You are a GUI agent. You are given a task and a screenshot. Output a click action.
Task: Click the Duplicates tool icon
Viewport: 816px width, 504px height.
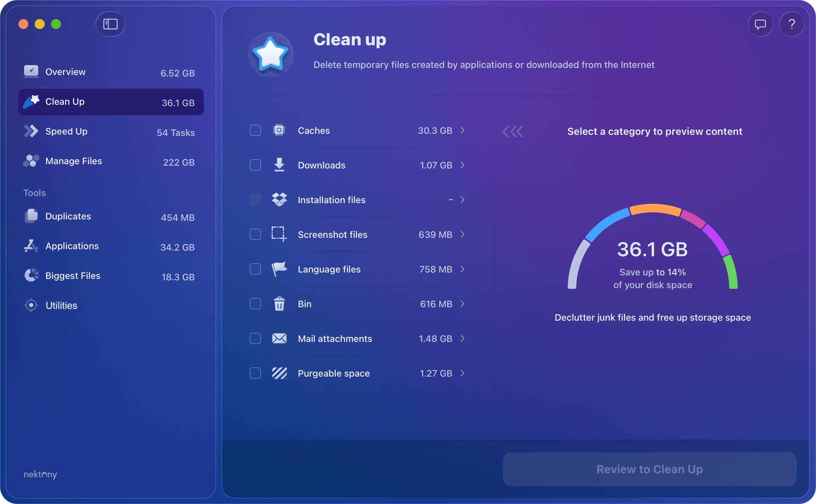coord(31,216)
